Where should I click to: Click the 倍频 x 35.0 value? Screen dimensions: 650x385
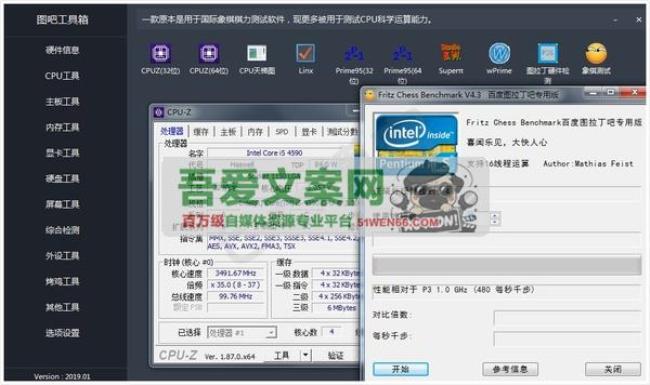pos(235,285)
